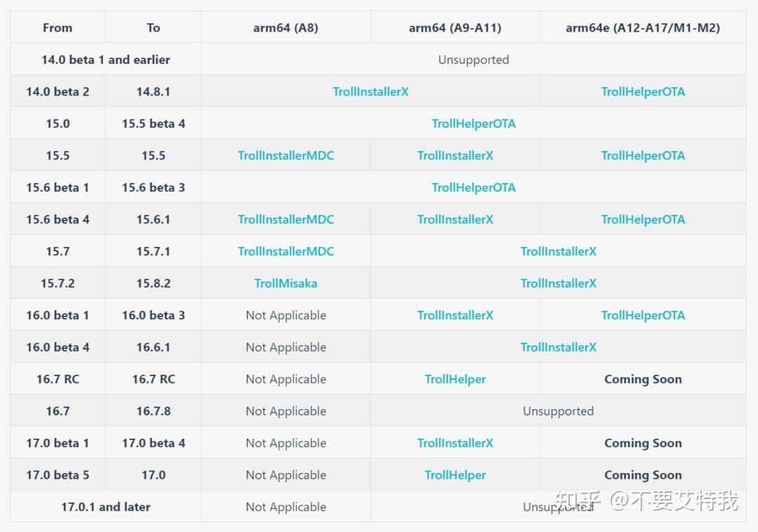Screen dimensions: 758x532
Task: Open TrollHelperOTA in the 16.0 beta 3 row
Action: click(x=643, y=315)
